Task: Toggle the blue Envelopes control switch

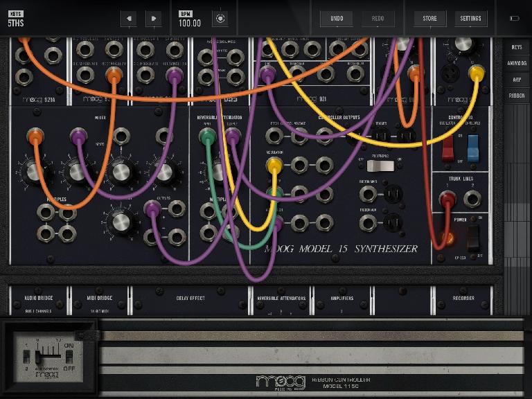Action: [x=473, y=148]
